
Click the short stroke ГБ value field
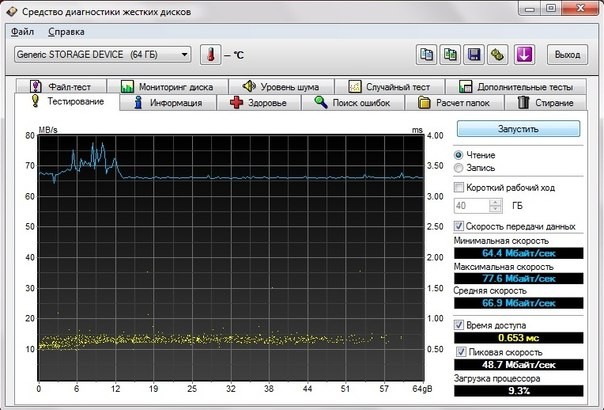[470, 206]
